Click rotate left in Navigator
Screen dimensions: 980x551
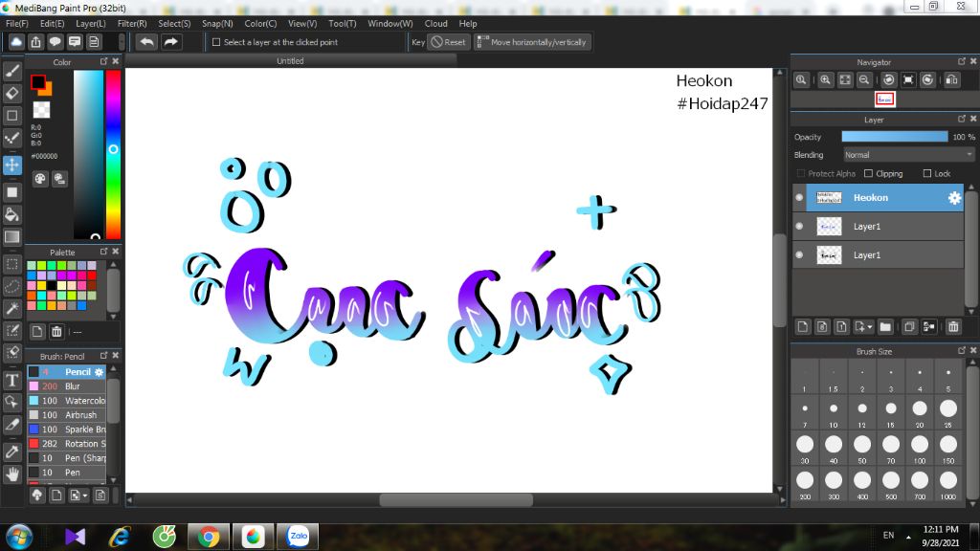tap(889, 80)
